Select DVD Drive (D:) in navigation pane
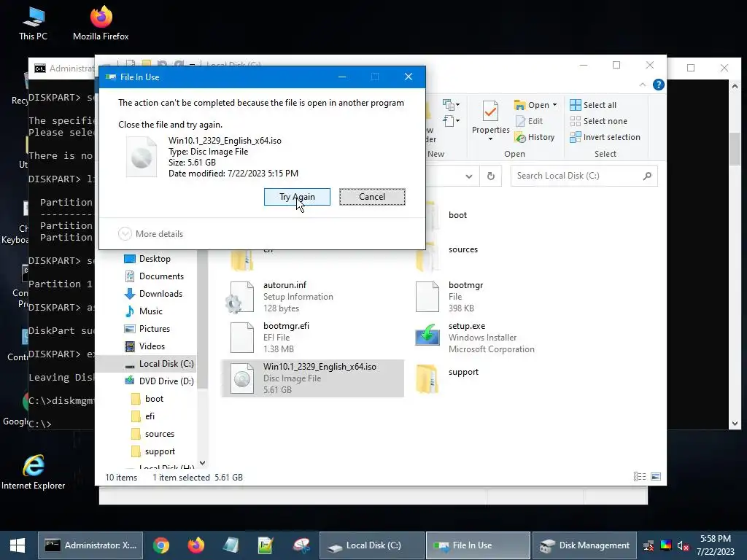 pyautogui.click(x=159, y=381)
